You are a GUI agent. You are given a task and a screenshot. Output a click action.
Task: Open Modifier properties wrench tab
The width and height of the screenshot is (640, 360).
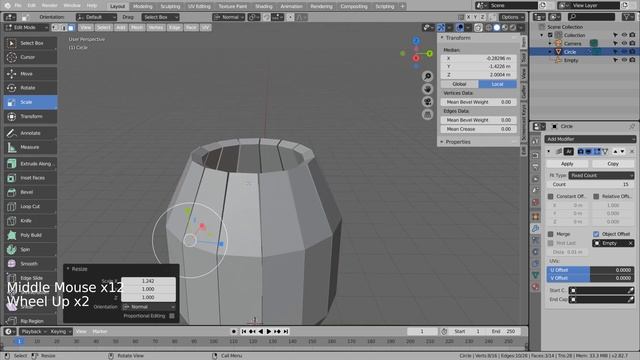pos(536,228)
